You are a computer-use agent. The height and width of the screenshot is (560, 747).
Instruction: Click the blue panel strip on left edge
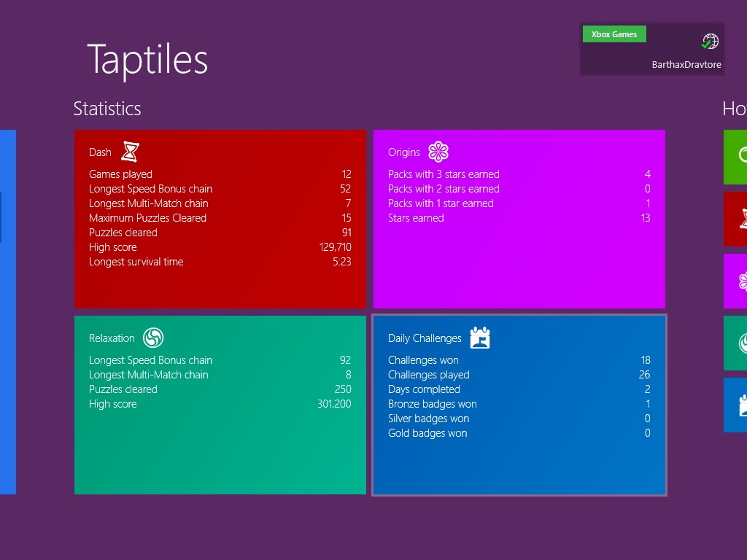click(7, 312)
